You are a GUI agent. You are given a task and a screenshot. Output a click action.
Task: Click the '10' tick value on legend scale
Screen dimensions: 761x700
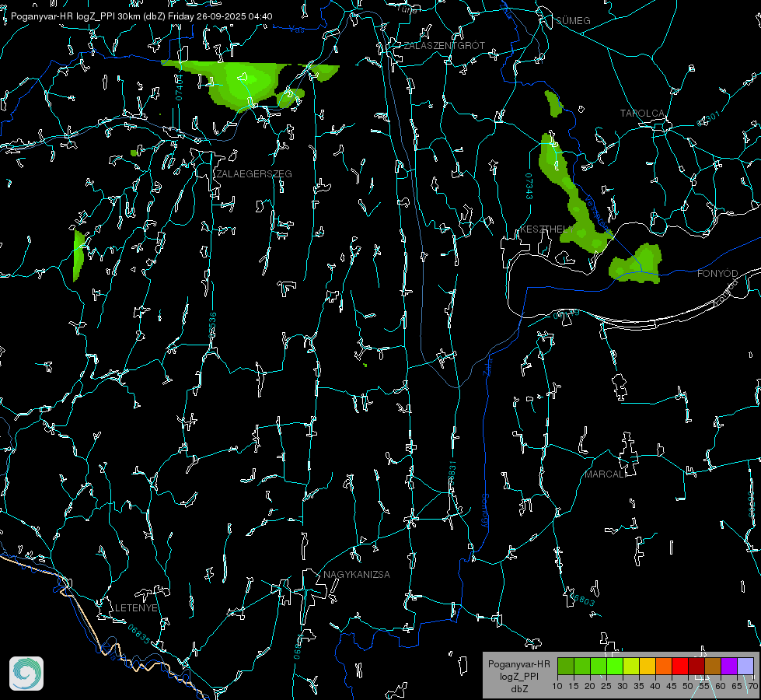pyautogui.click(x=557, y=687)
